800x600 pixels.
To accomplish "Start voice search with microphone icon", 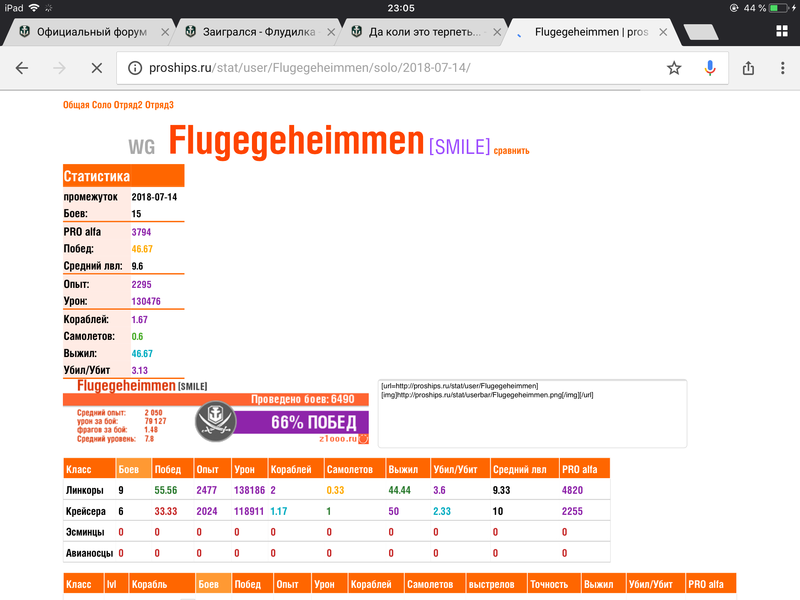I will [x=710, y=68].
